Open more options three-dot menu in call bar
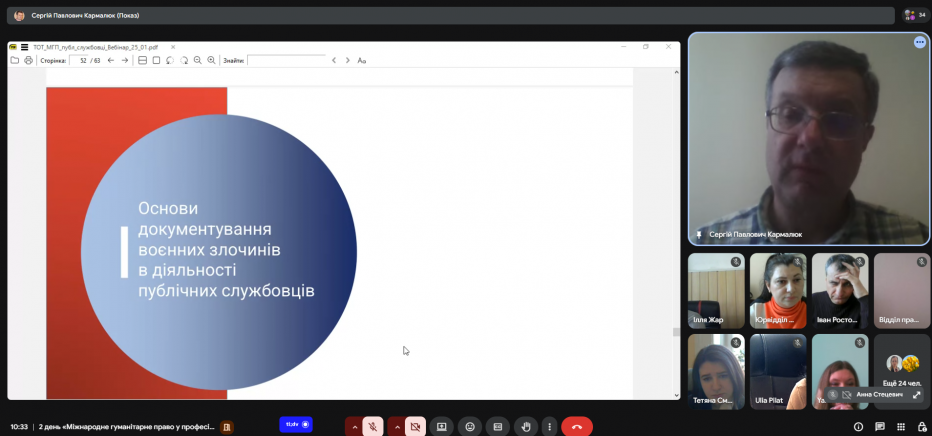Image resolution: width=932 pixels, height=436 pixels. click(549, 426)
